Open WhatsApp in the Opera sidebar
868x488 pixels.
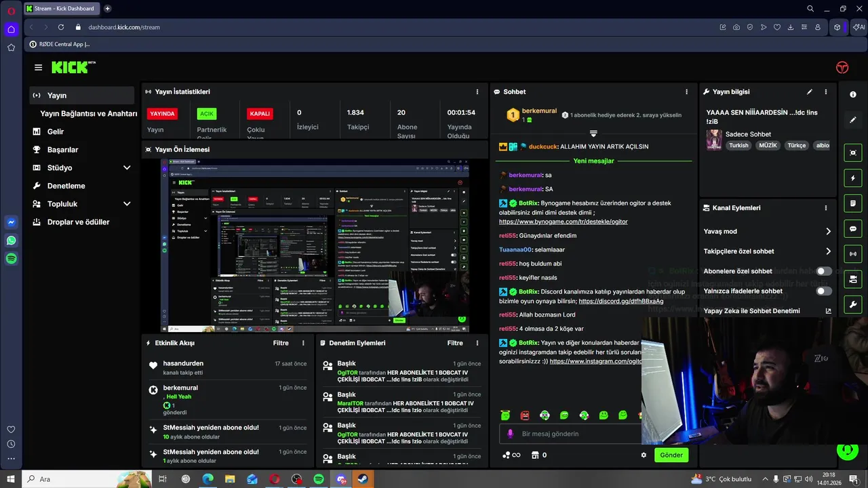point(11,241)
